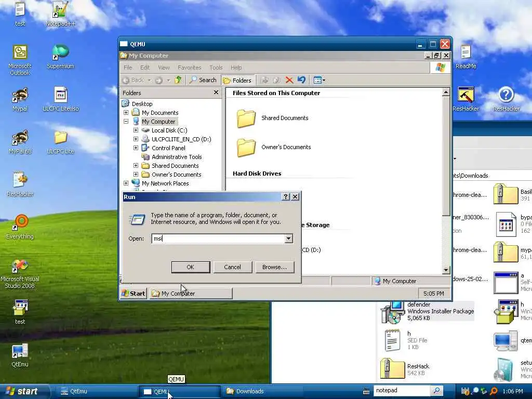Open the Favorites menu in My Computer
This screenshot has width=532, height=399.
coord(189,68)
